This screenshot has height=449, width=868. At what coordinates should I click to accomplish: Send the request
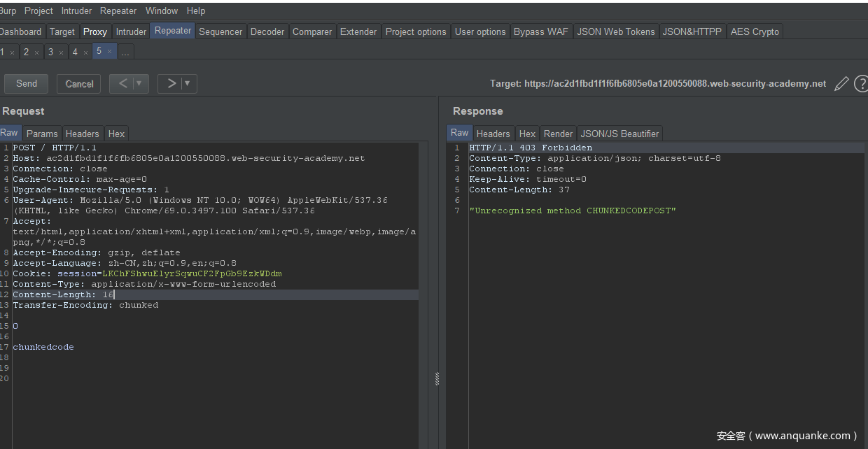point(26,84)
